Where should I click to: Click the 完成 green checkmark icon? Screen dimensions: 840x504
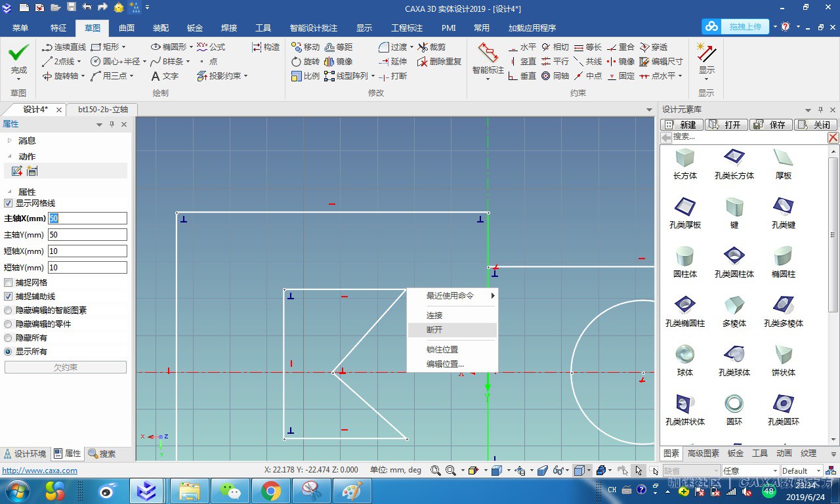(19, 52)
